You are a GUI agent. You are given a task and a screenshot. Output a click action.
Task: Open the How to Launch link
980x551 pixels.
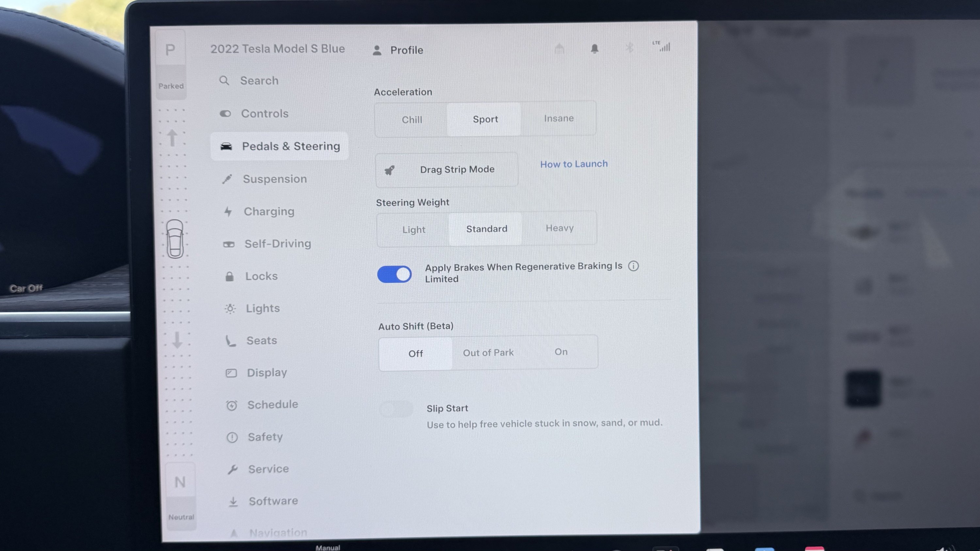tap(574, 164)
